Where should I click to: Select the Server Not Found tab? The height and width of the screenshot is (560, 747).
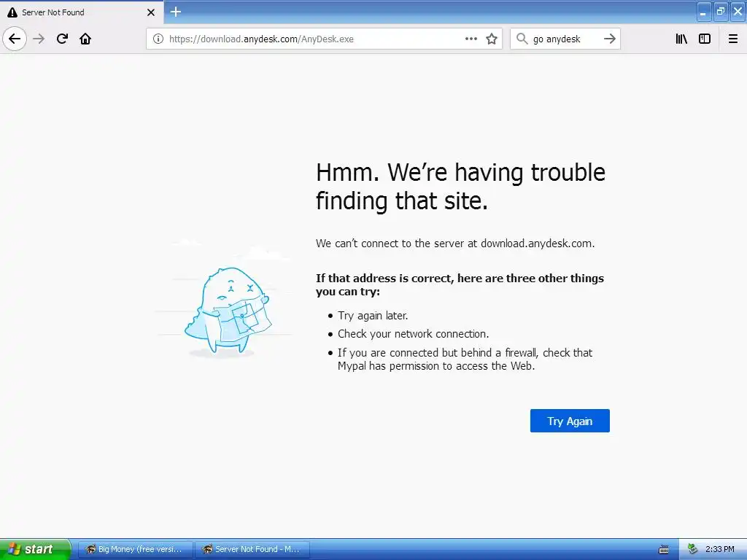click(x=82, y=12)
